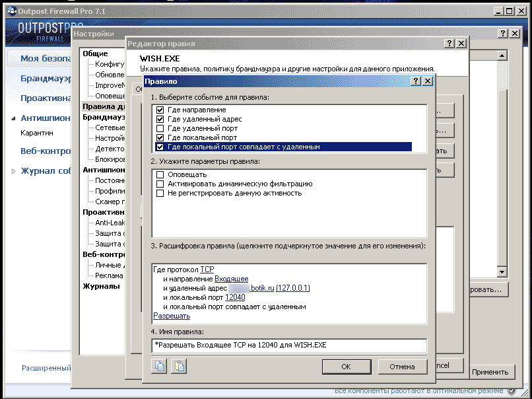Select 'Журналы' in settings tree
This screenshot has height=399, width=532.
101,286
